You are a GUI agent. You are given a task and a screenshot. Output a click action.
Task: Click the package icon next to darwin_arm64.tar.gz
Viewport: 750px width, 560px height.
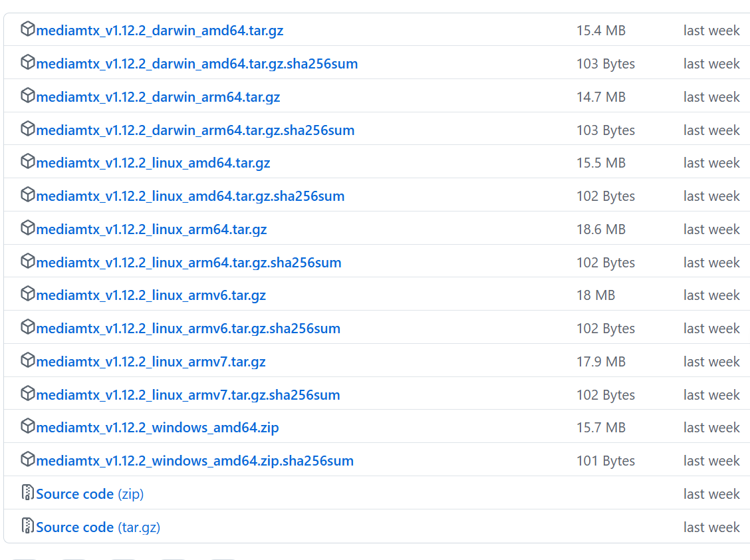coord(27,95)
